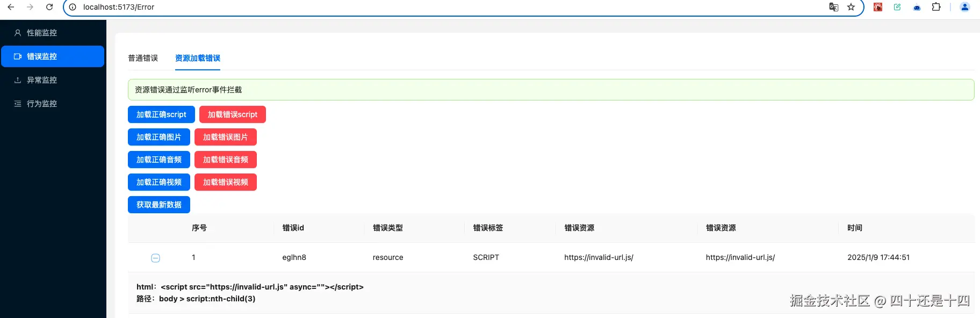980x318 pixels.
Task: Reload the page with the refresh icon
Action: [49, 7]
